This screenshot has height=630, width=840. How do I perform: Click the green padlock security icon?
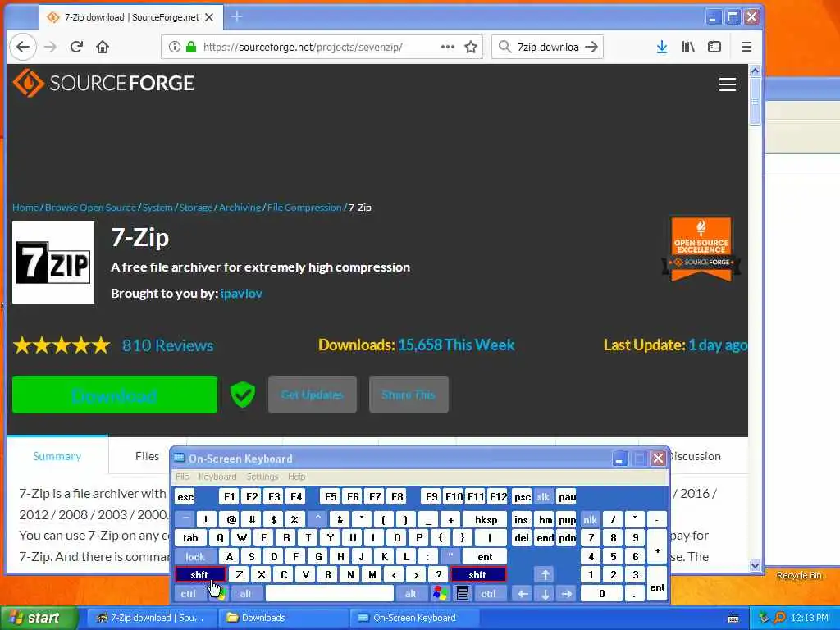[190, 47]
